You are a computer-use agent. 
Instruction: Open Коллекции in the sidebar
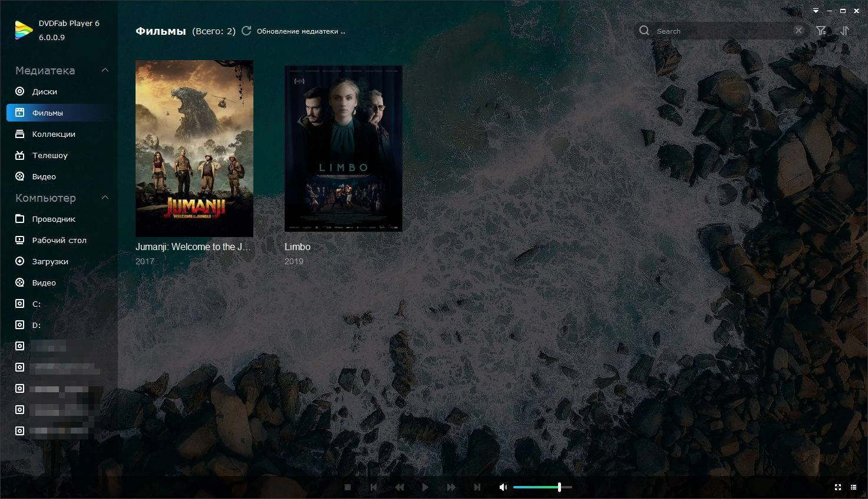54,134
